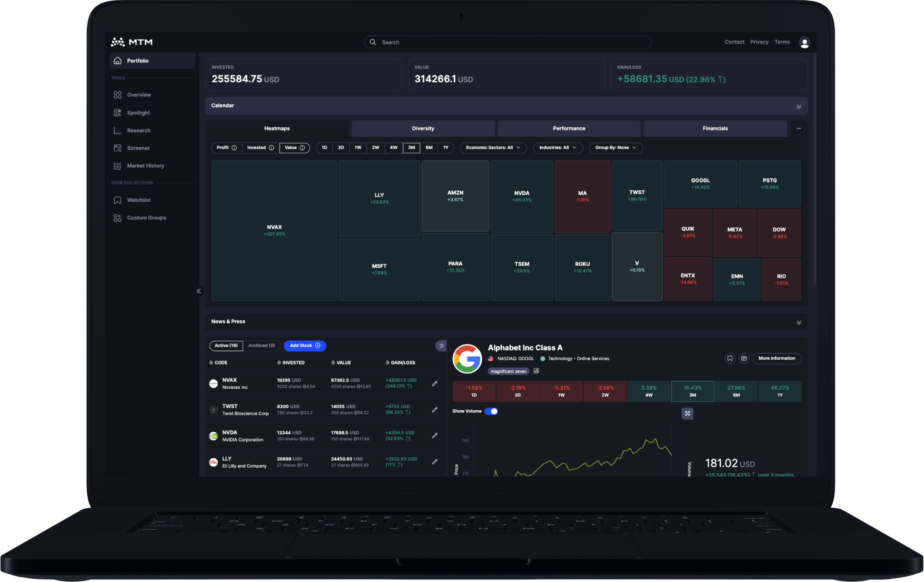Select 1W heatmap period
This screenshot has height=582, width=924.
click(358, 148)
